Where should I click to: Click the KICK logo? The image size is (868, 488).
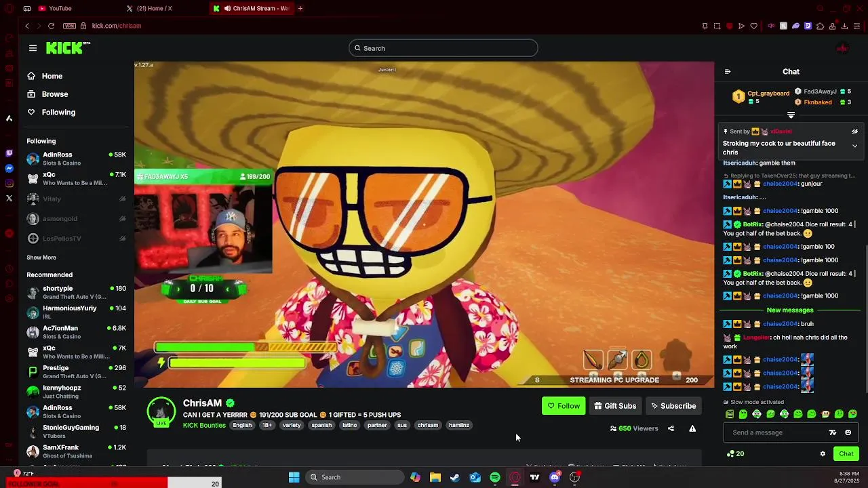68,47
